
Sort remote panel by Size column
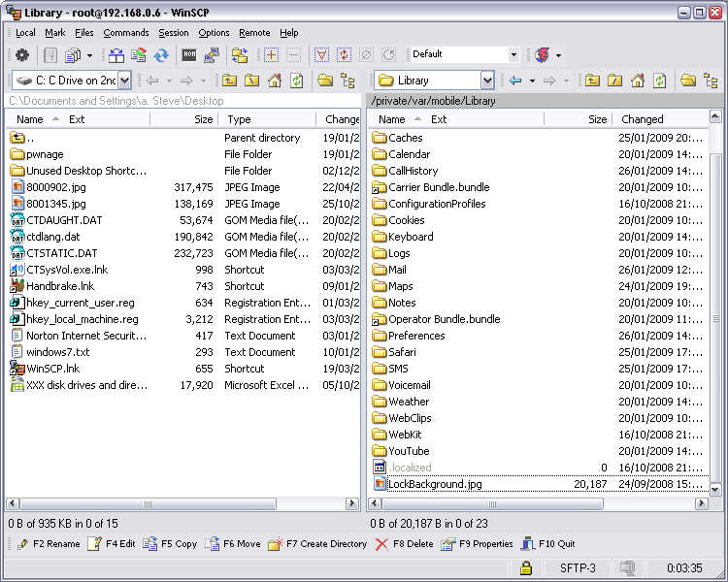coord(579,119)
